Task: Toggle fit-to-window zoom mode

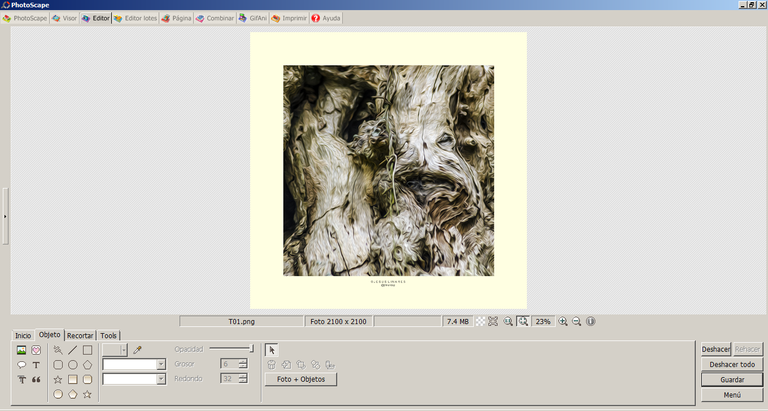Action: (x=523, y=321)
